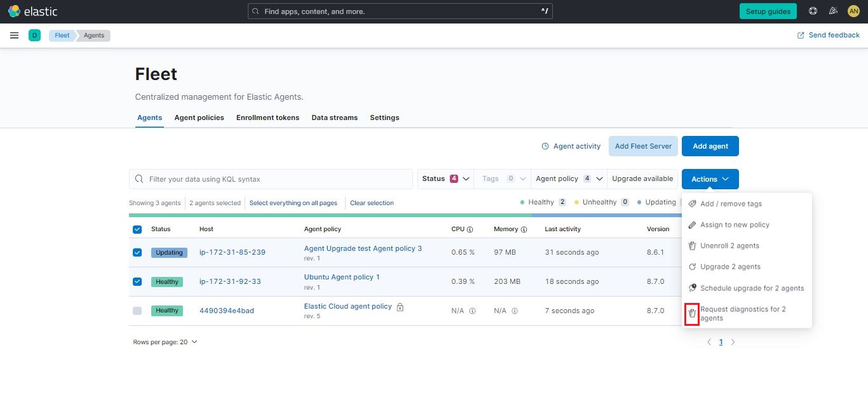Click the Memory column info icon

pyautogui.click(x=523, y=229)
